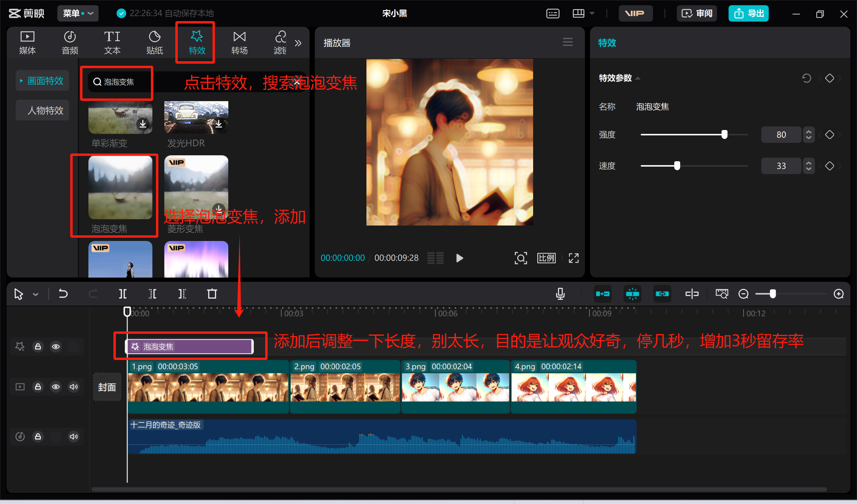Start voice recording with microphone
857x504 pixels.
(x=560, y=294)
